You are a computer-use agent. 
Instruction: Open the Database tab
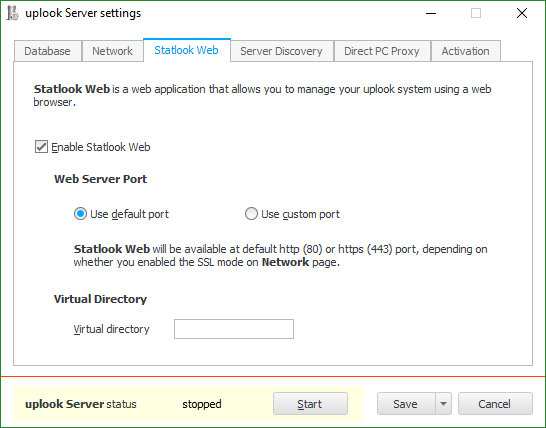click(x=48, y=51)
